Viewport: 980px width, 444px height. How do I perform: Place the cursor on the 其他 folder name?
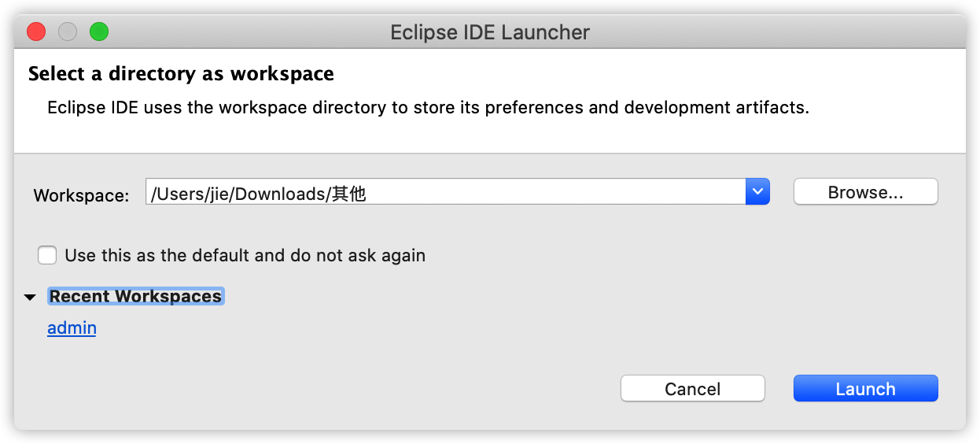click(348, 193)
